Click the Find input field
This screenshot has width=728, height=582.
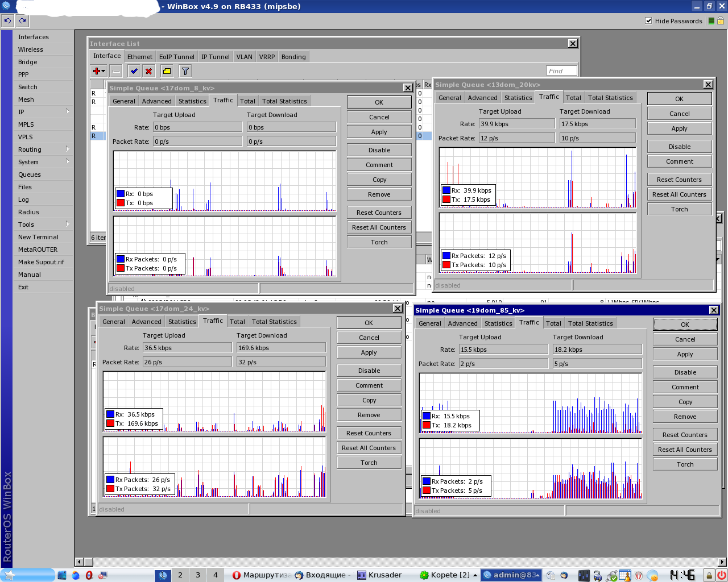(x=561, y=71)
